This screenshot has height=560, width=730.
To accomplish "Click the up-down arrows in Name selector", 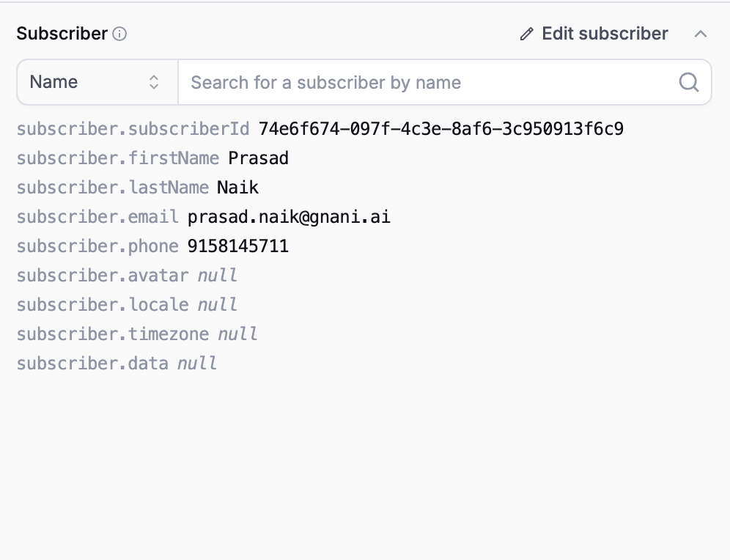I will [x=154, y=82].
